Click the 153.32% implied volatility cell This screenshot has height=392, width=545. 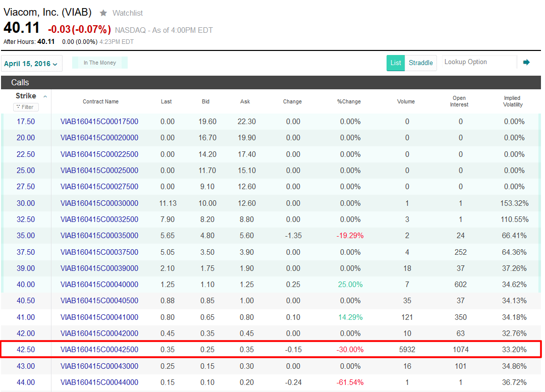click(514, 203)
